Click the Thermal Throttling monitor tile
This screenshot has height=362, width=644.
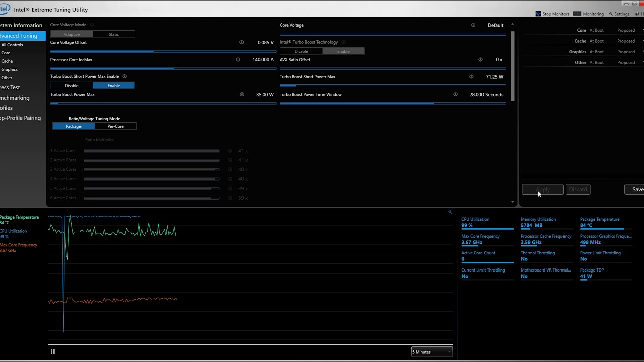click(547, 256)
